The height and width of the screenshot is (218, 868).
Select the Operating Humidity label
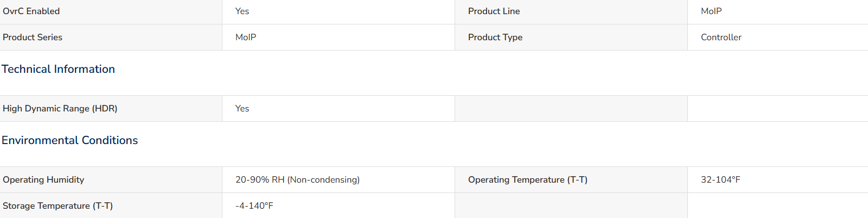[43, 180]
